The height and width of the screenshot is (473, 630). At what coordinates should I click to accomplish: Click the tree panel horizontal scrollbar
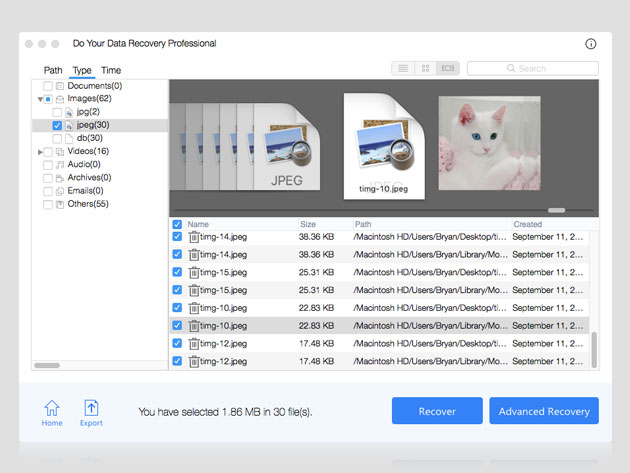(x=47, y=365)
